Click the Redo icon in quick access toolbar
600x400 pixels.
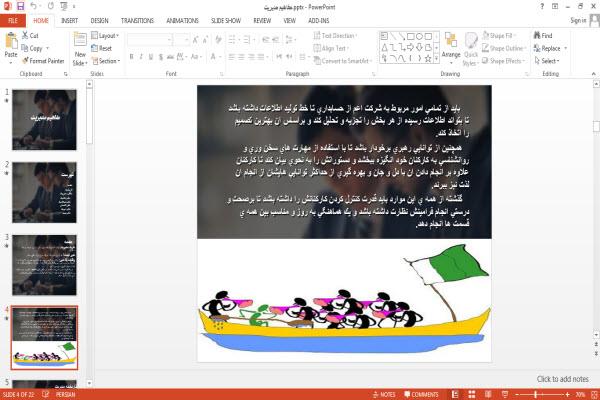click(51, 6)
